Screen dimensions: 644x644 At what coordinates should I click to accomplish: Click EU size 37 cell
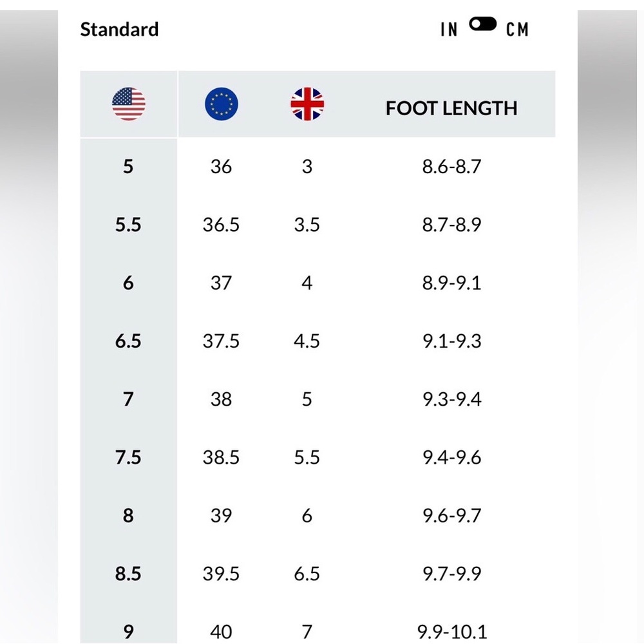click(x=221, y=283)
